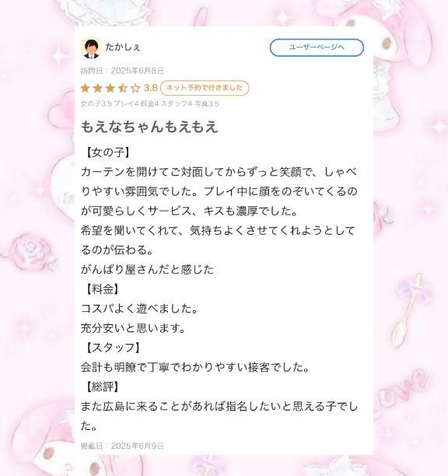Click the 【総評】 section heading
The height and width of the screenshot is (476, 448).
pos(103,387)
